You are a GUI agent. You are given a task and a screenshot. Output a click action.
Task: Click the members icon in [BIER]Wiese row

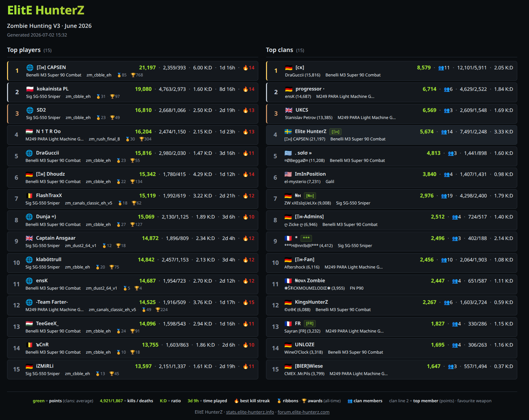(x=451, y=367)
